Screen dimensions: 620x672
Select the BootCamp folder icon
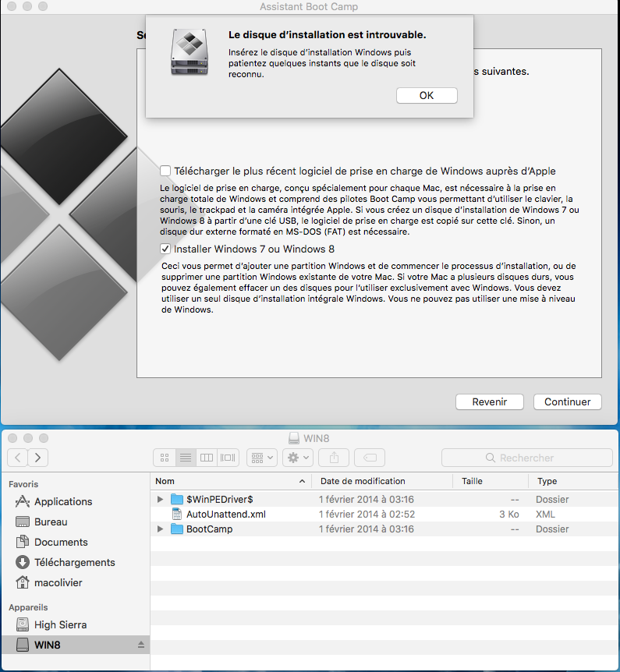[x=177, y=529]
